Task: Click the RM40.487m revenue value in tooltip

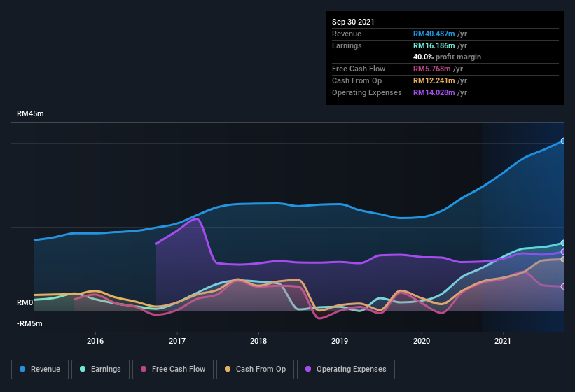Action: point(434,34)
